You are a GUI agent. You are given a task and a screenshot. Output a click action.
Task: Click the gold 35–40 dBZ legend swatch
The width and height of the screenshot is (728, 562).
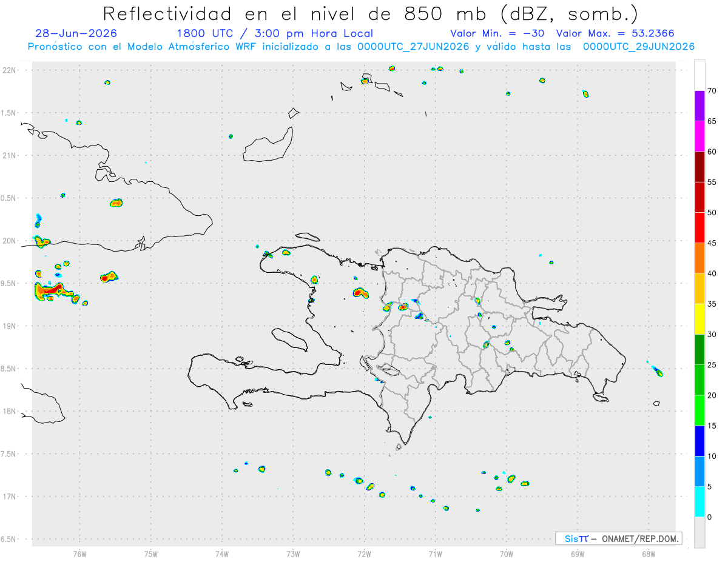point(699,289)
